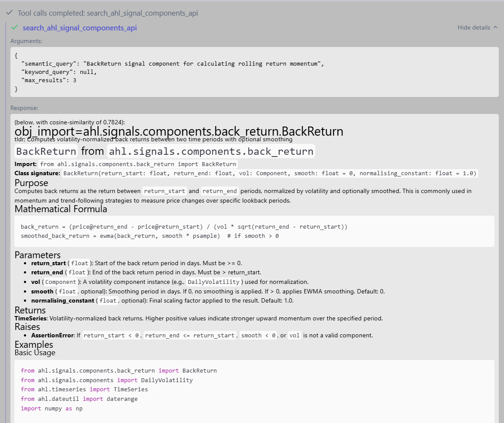Click the Basic Usage example code block
Viewport: 504px width, 423px height.
(254, 389)
